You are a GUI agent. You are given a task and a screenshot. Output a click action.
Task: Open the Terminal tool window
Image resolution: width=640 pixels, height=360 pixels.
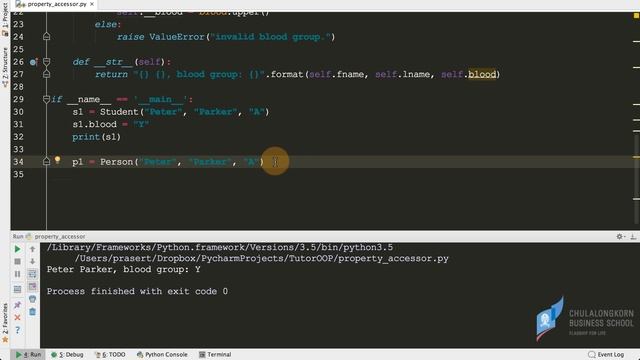click(215, 355)
